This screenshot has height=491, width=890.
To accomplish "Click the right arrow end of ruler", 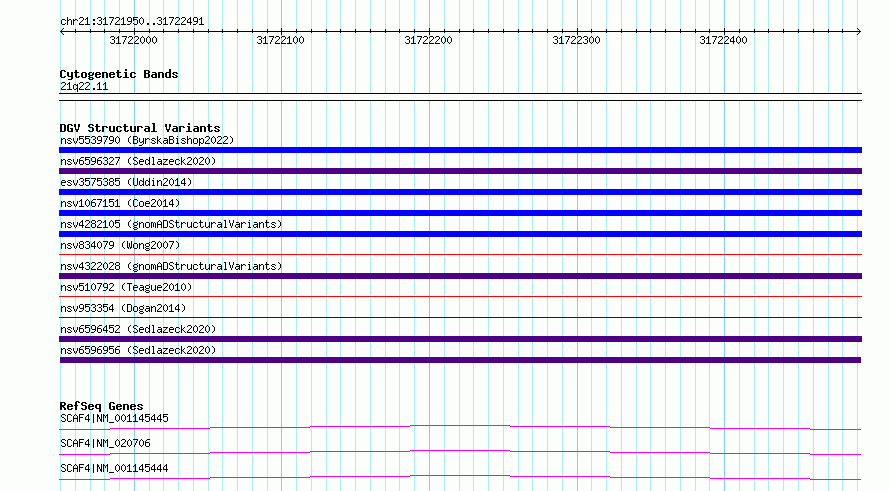I will 859,32.
